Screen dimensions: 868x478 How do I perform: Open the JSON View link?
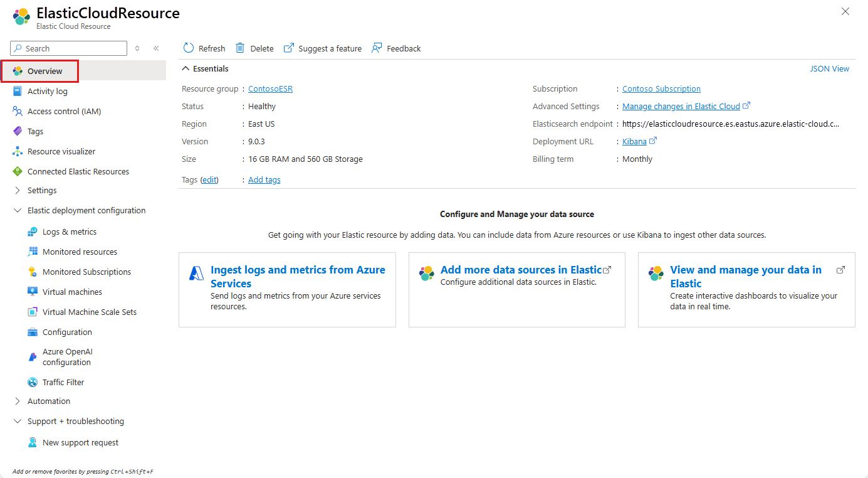(829, 68)
